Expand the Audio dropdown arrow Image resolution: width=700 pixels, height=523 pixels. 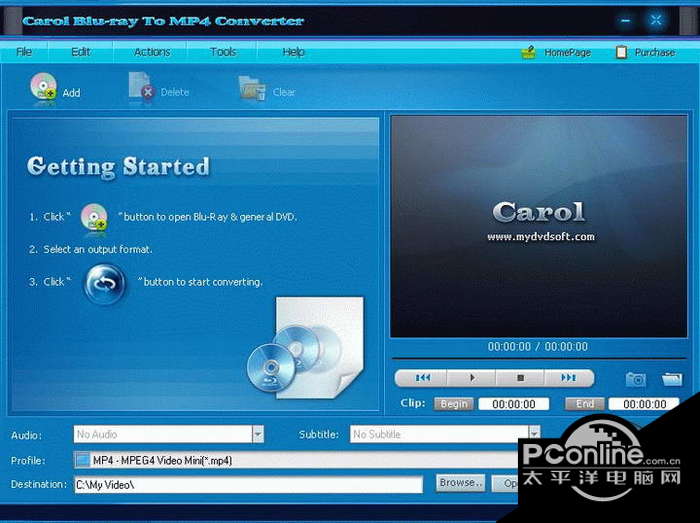[258, 434]
